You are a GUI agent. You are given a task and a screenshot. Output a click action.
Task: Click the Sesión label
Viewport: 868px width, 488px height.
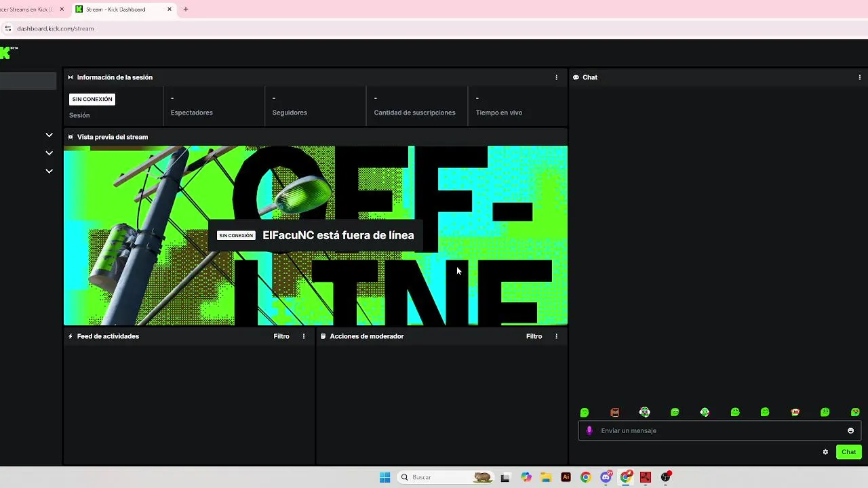[79, 115]
